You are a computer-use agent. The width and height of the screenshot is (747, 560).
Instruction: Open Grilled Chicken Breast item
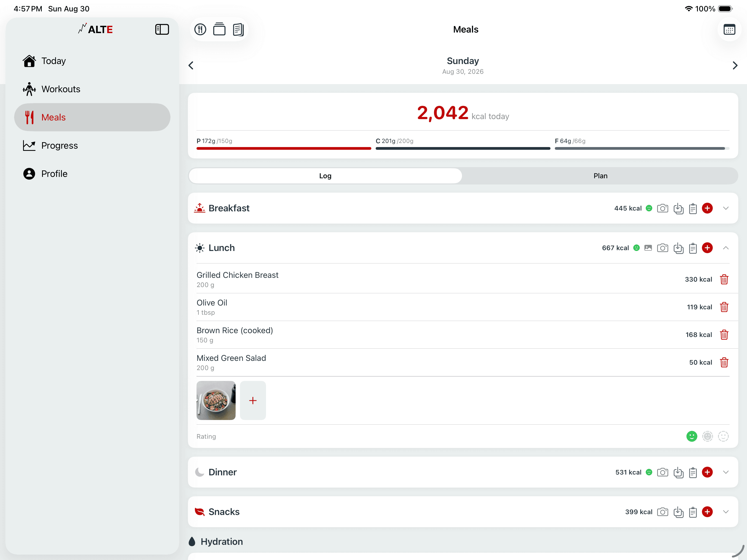(x=463, y=279)
